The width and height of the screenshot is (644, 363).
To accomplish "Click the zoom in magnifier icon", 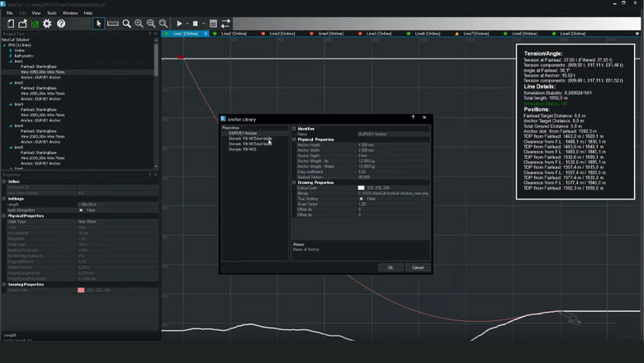I will (x=140, y=24).
